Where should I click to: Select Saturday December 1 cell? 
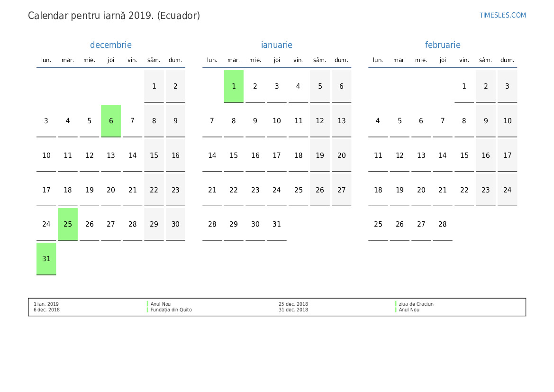(154, 86)
